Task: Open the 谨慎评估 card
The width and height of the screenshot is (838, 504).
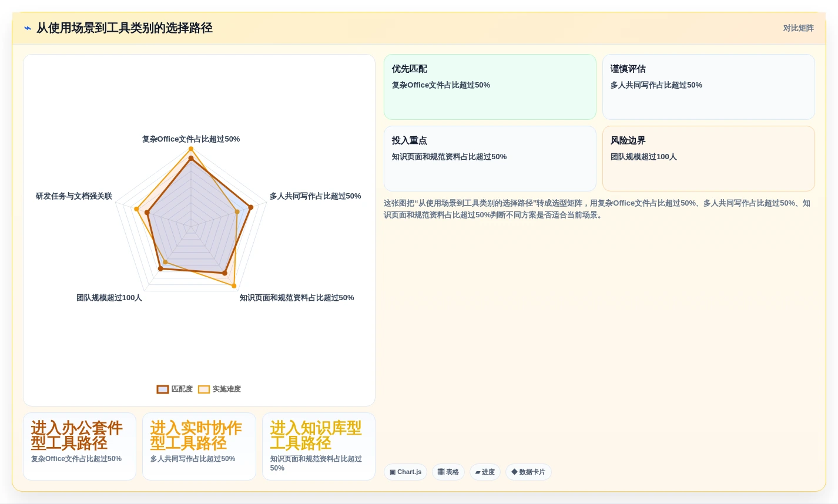Action: coord(709,87)
